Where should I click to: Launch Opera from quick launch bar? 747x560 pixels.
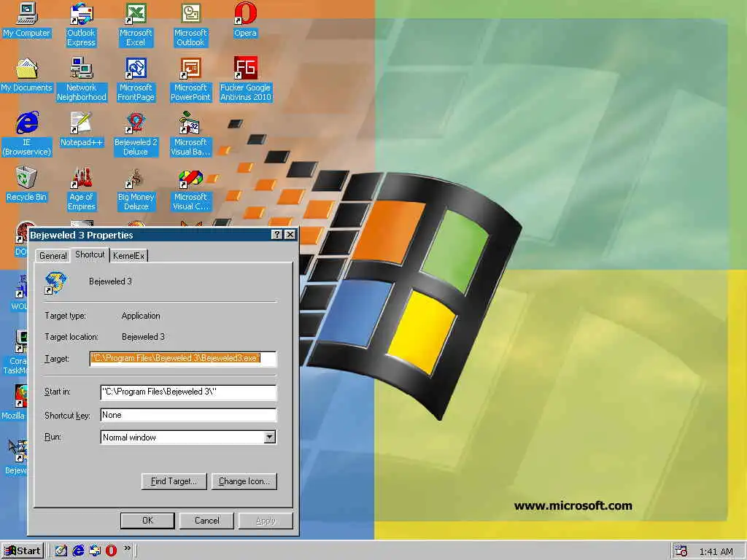click(111, 551)
